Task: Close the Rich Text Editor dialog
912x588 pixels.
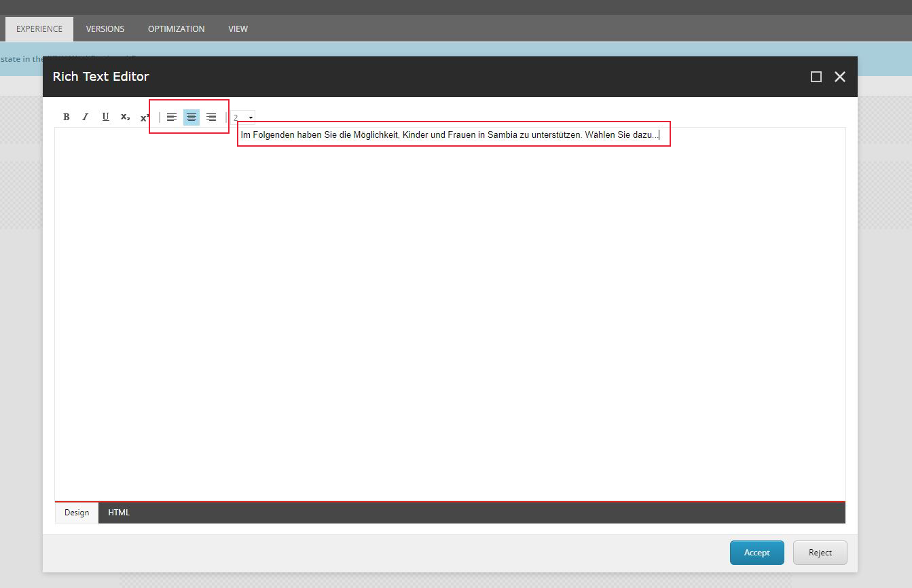Action: coord(840,77)
